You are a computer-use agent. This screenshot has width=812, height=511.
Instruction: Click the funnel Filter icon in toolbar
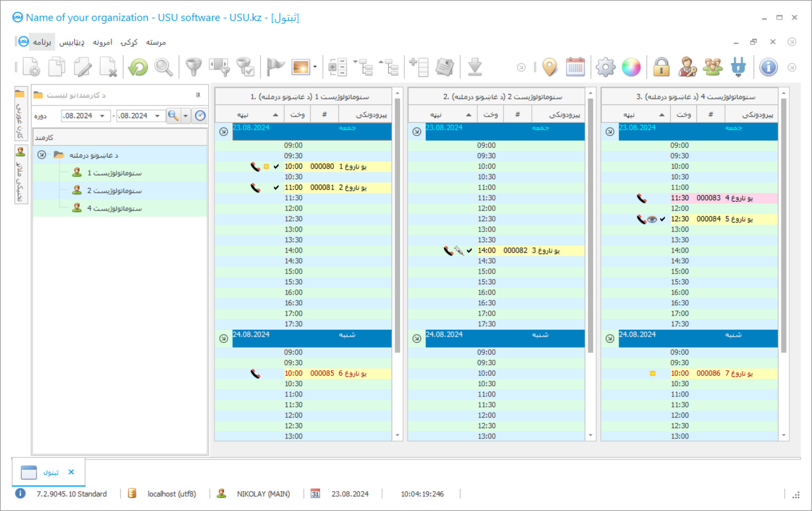(193, 67)
